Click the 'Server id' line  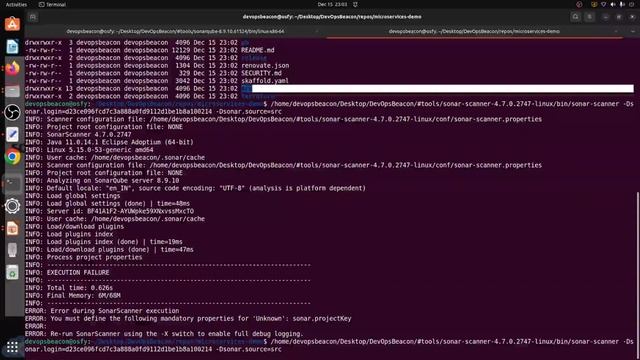tap(109, 211)
